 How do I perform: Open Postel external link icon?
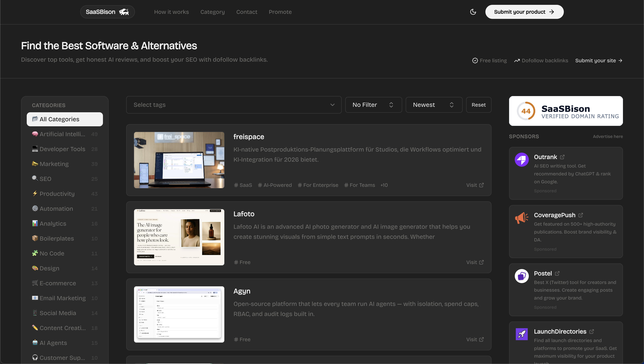coord(557,273)
